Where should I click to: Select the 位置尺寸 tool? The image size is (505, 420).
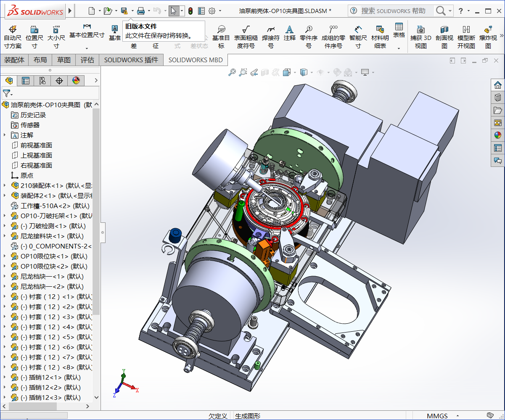[x=34, y=37]
